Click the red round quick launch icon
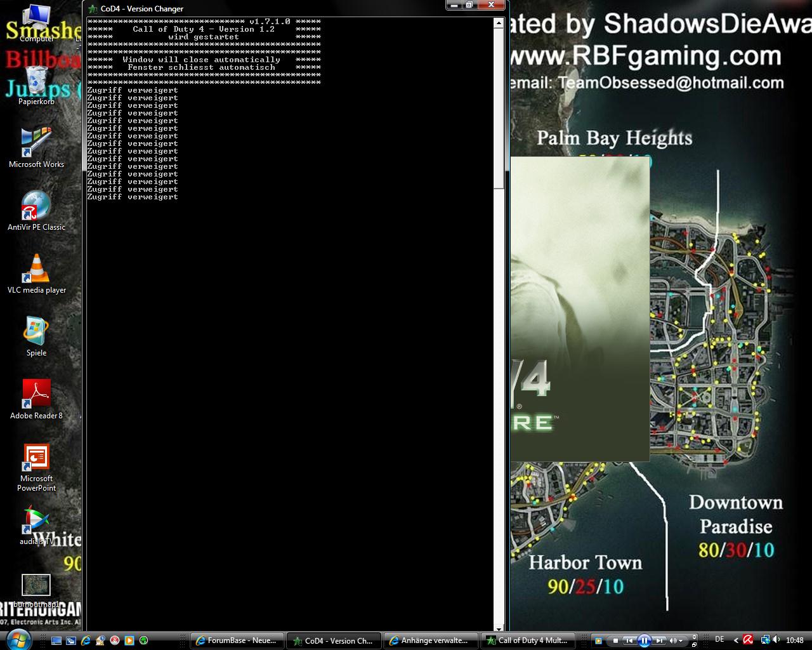 (x=115, y=640)
